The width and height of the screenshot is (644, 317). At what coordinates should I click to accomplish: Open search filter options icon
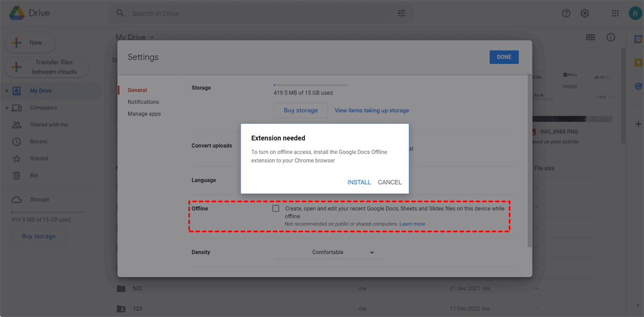point(401,13)
